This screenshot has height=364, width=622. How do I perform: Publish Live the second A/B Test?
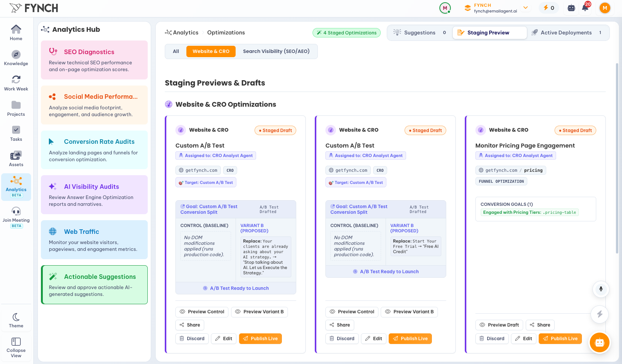click(x=410, y=339)
